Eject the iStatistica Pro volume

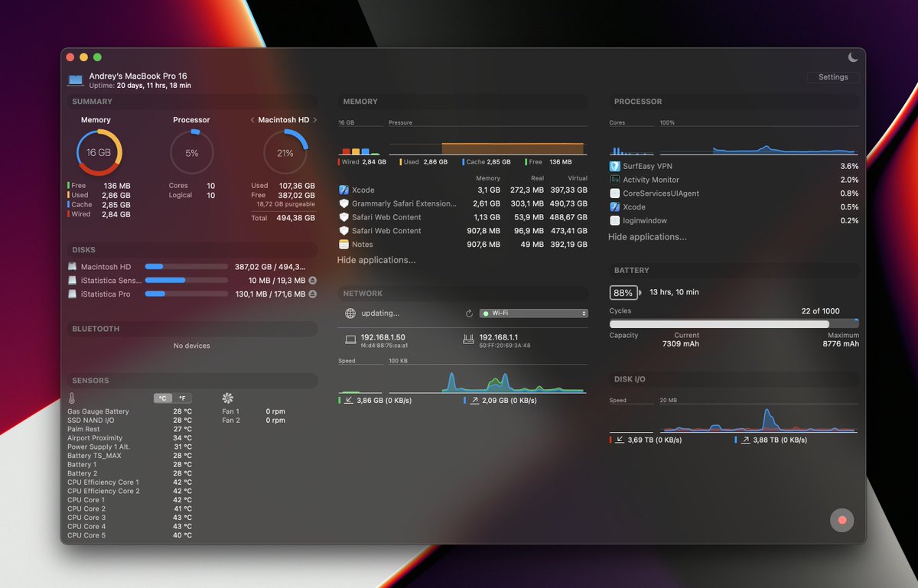(312, 294)
